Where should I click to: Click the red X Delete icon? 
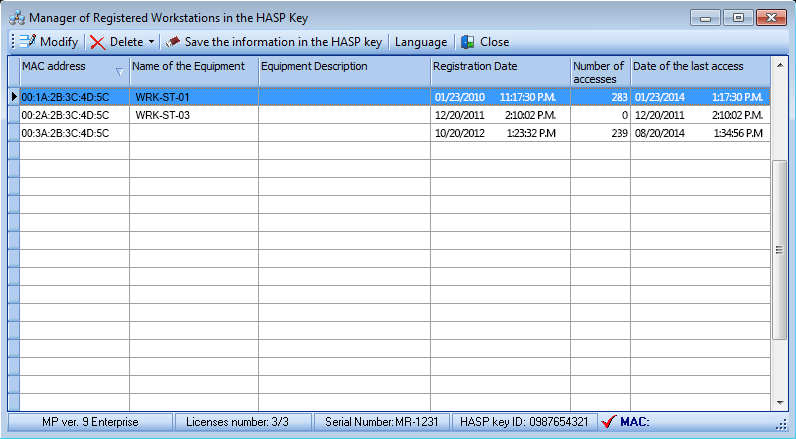(97, 42)
